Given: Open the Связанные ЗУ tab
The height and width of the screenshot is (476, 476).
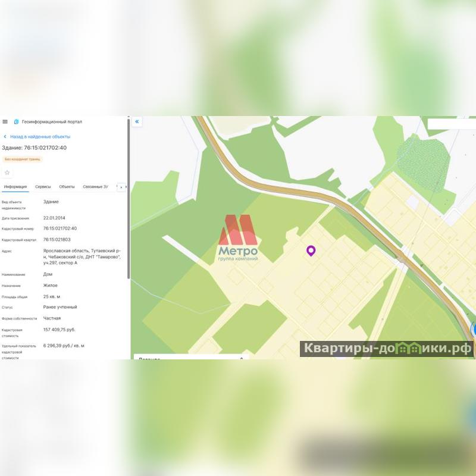Looking at the screenshot, I should (95, 187).
